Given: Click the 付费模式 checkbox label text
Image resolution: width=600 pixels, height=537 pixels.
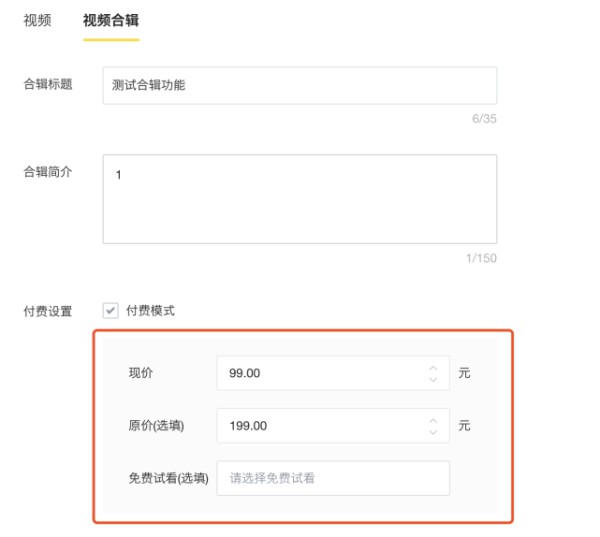Looking at the screenshot, I should tap(150, 311).
